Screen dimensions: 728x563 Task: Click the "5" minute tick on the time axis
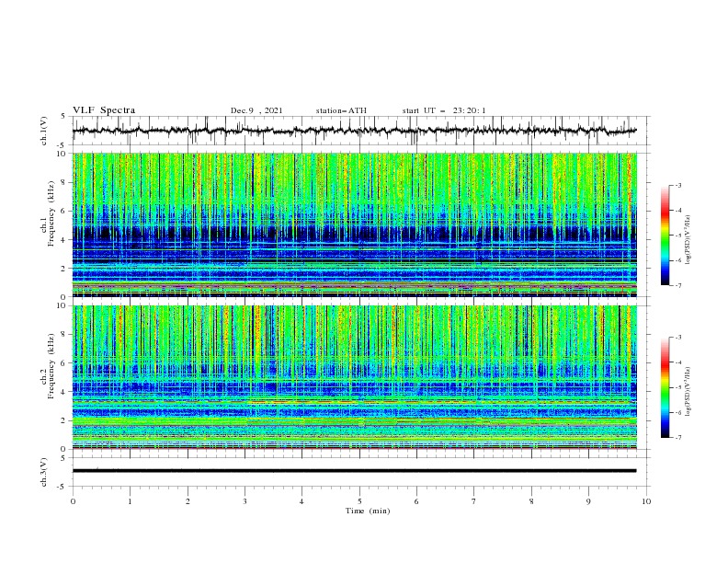(359, 501)
